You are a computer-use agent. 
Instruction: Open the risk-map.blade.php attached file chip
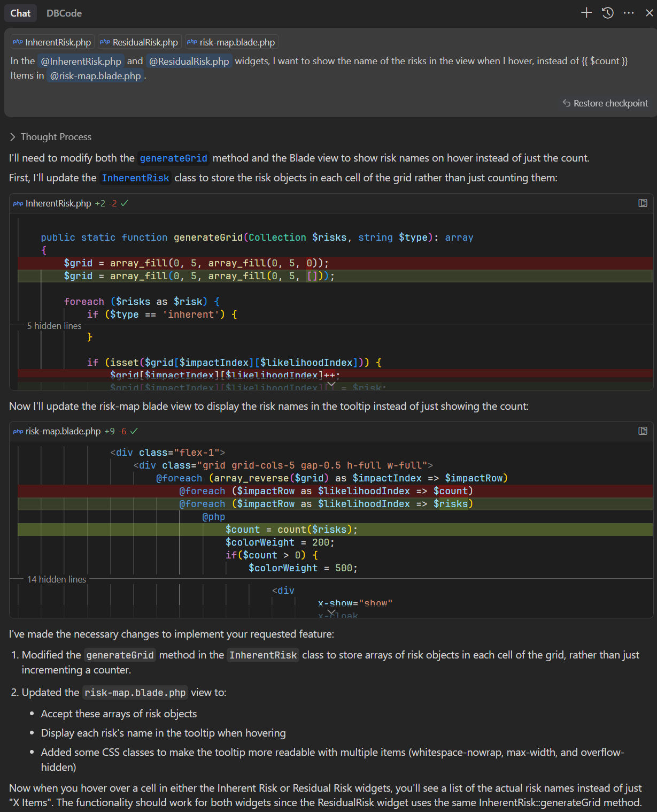point(231,42)
